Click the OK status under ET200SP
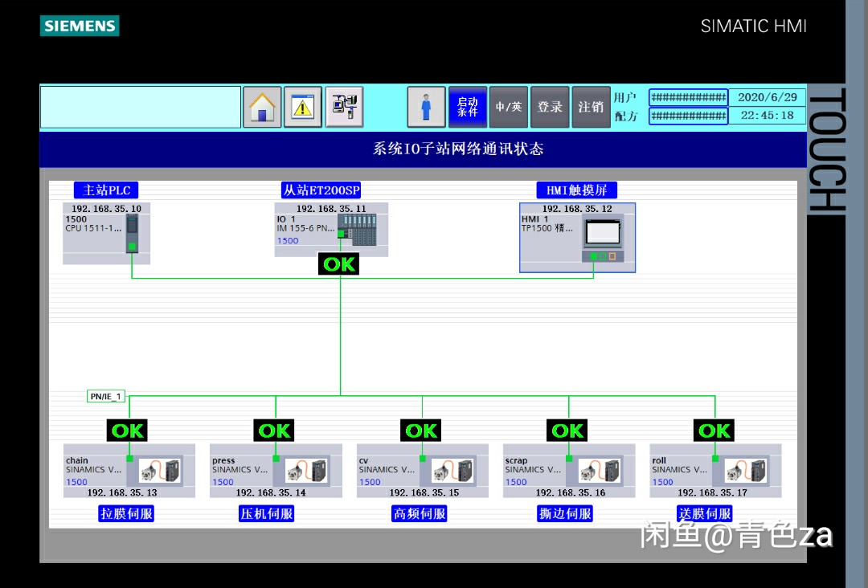Screen dimensions: 868x588 339,263
